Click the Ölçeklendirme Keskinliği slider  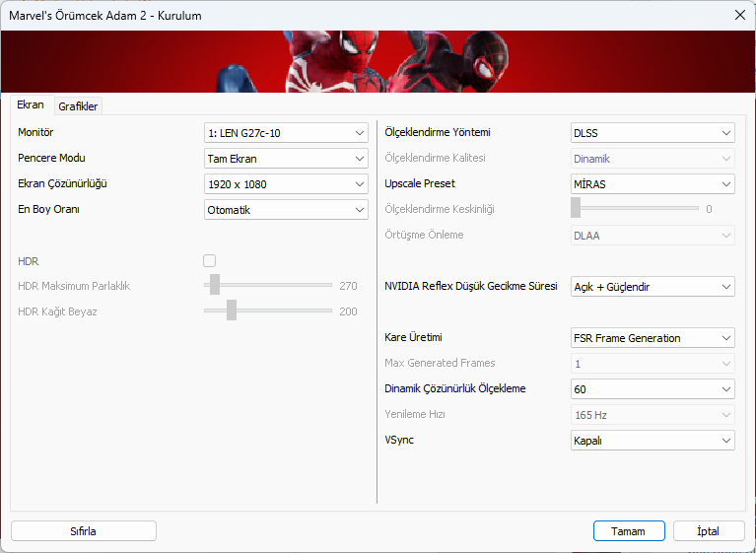click(635, 208)
